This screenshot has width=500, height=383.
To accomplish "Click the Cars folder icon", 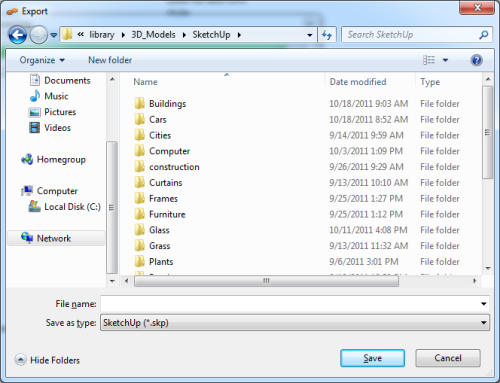I will (x=140, y=119).
